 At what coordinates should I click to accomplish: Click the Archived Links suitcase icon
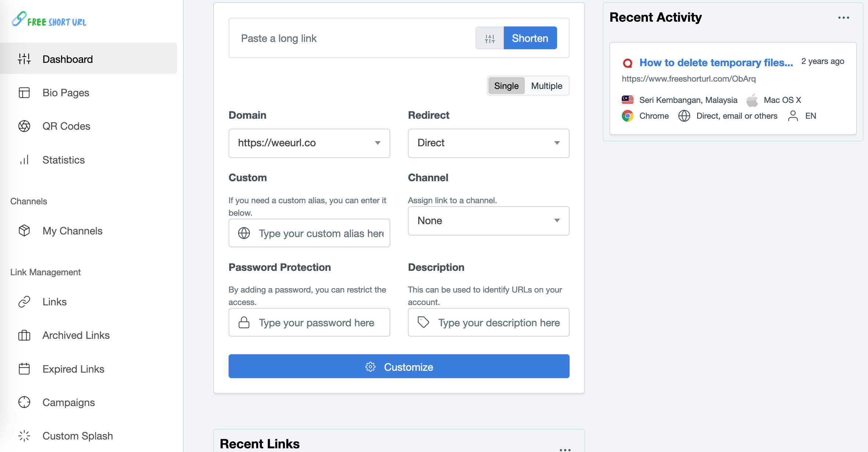(x=24, y=335)
